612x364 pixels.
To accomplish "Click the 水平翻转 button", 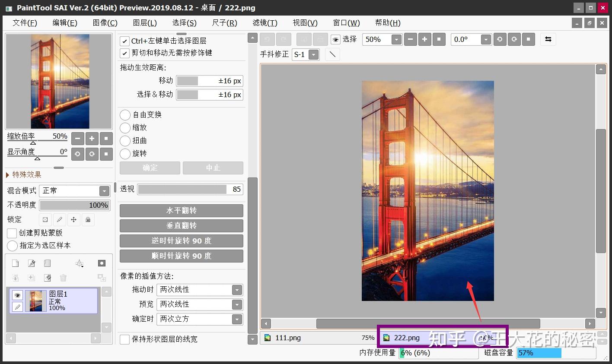I will click(181, 211).
